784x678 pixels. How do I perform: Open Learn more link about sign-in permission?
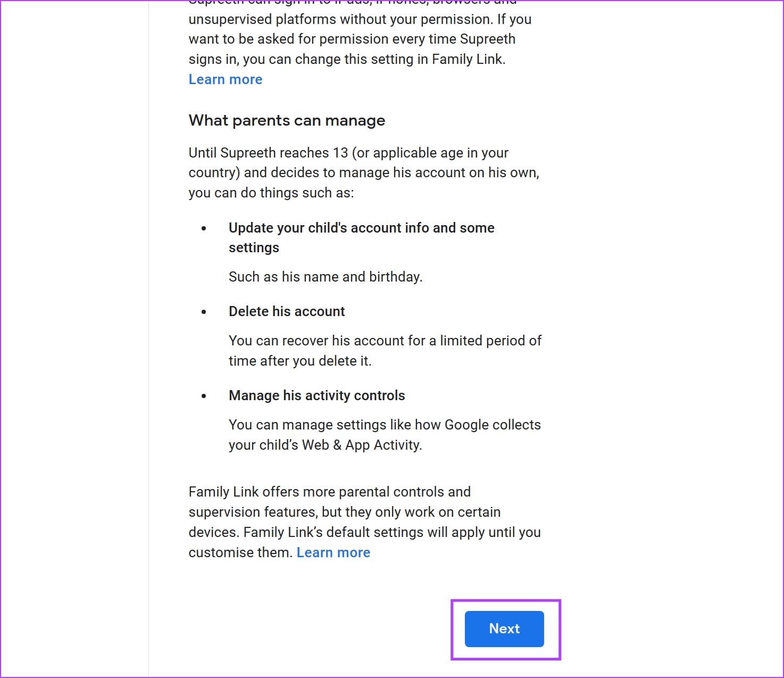[226, 79]
